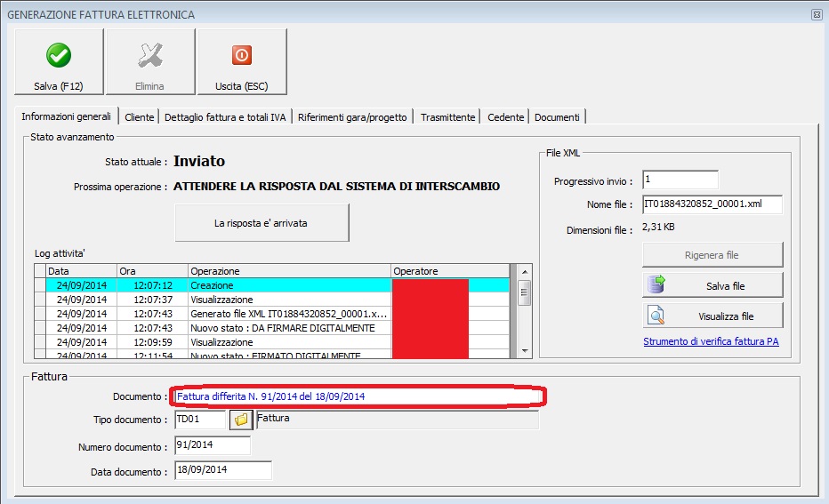Close the Generazione Fattura Elettronica window
Viewport: 829px width, 504px height.
[817, 15]
